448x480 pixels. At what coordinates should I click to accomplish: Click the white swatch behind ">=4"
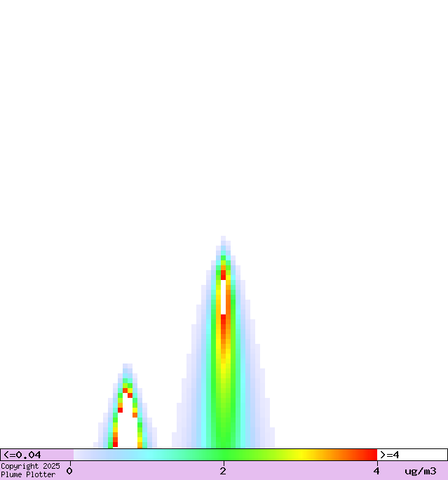click(x=412, y=455)
